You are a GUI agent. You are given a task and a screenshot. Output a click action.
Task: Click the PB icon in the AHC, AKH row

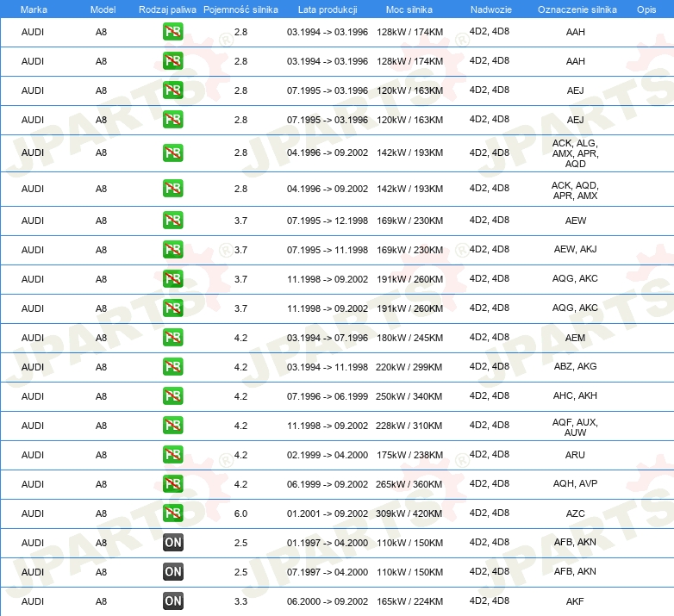172,395
